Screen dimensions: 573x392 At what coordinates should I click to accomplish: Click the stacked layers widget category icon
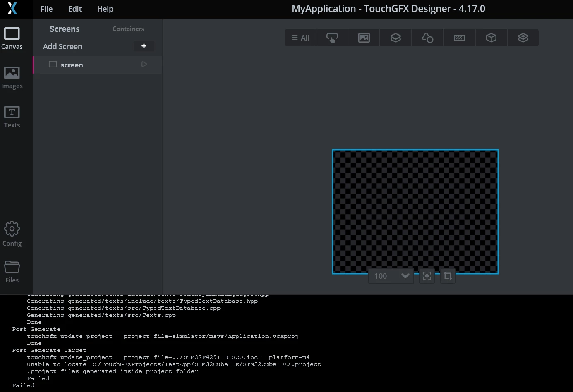pyautogui.click(x=523, y=38)
